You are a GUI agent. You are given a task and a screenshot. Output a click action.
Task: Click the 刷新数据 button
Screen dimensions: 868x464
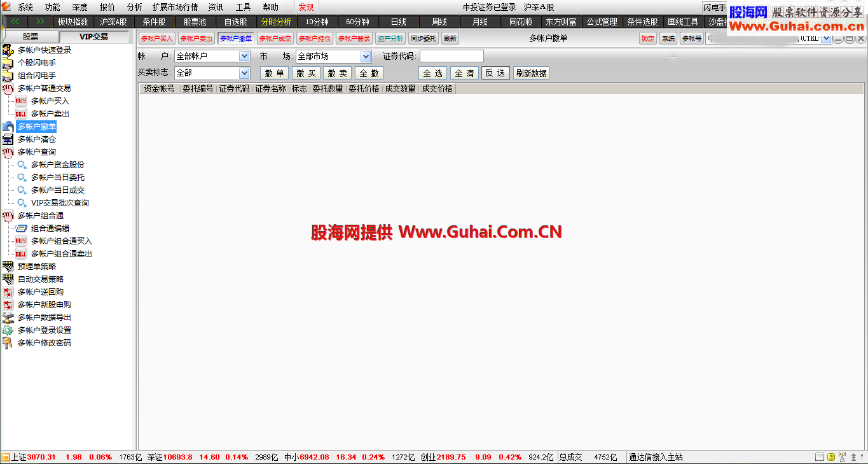(531, 73)
